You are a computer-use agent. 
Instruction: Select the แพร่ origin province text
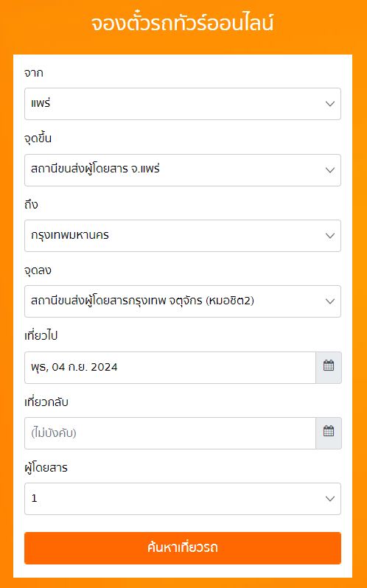tap(41, 103)
